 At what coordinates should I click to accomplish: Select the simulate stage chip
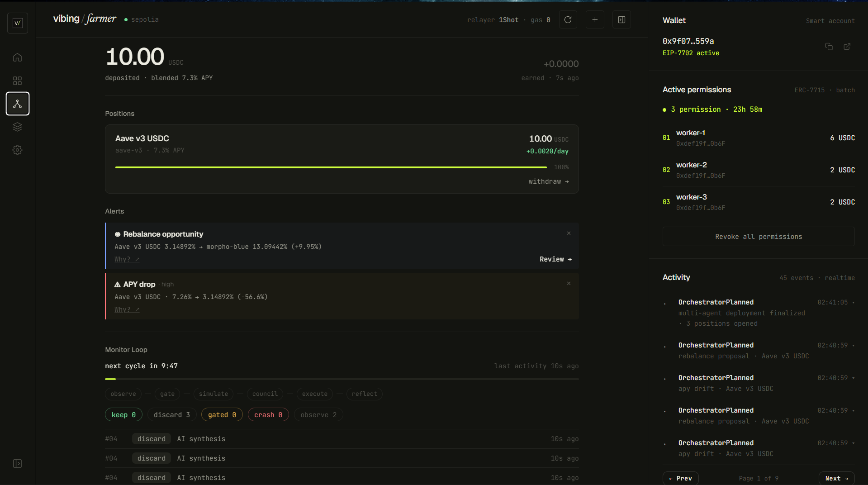coord(213,394)
